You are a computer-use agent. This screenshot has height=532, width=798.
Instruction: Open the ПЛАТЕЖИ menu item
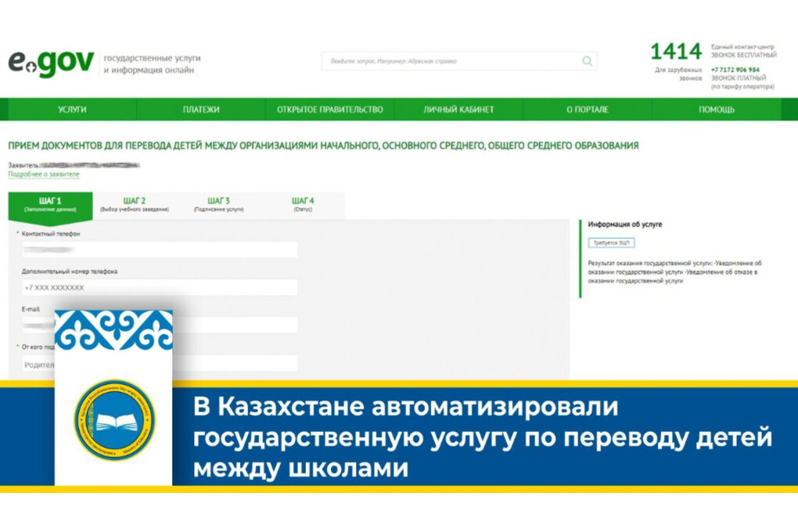click(201, 110)
